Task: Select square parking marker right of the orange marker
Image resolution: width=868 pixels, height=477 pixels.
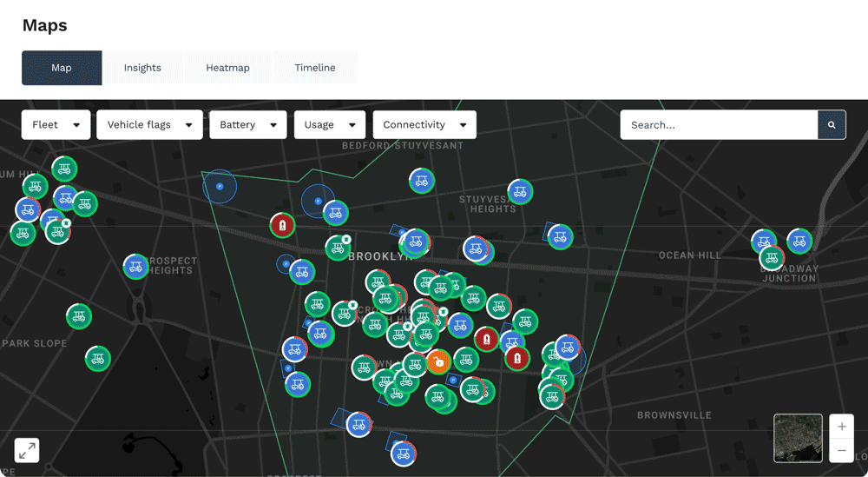Action: point(453,380)
